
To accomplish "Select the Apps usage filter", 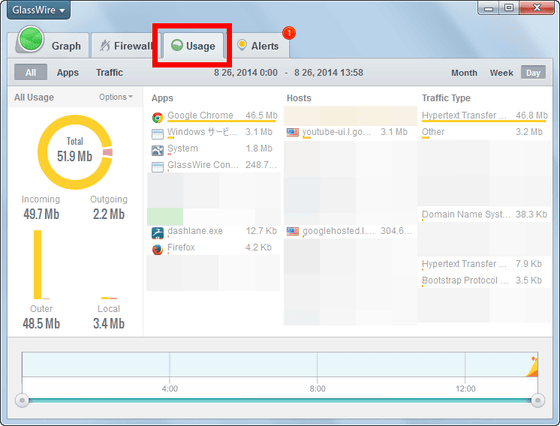I will (x=68, y=72).
